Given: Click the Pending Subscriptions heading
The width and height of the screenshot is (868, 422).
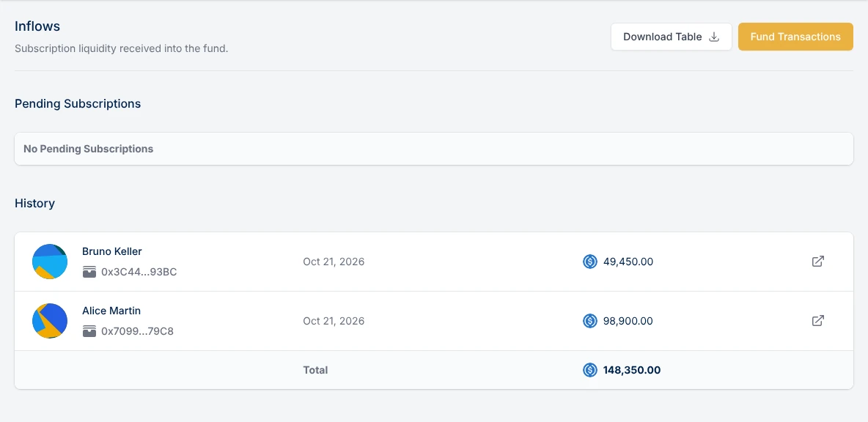Looking at the screenshot, I should 78,103.
